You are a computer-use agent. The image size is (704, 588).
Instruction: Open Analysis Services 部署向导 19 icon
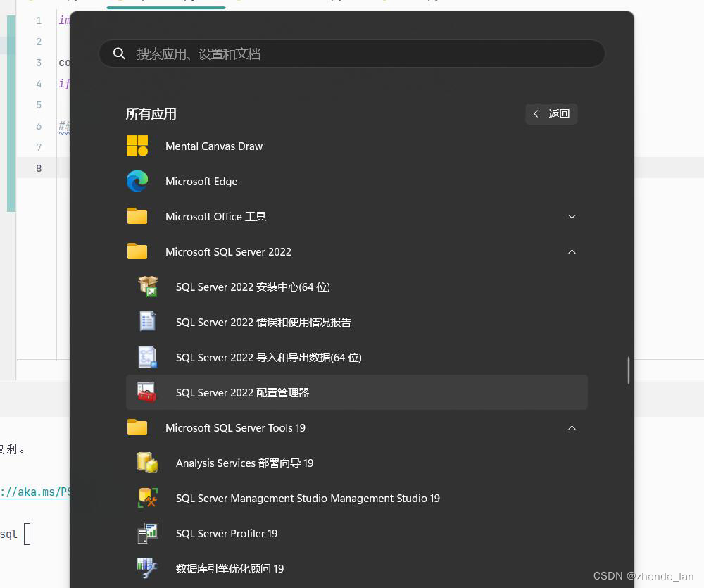tap(148, 463)
